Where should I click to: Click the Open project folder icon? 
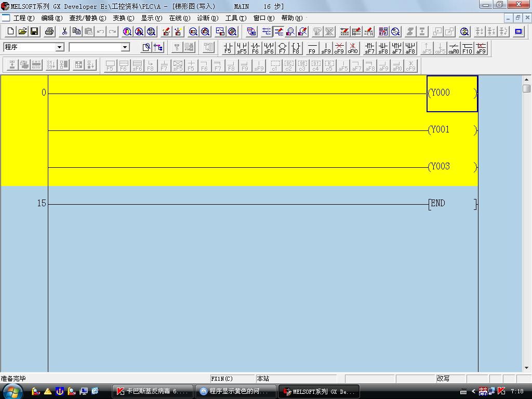(x=22, y=31)
